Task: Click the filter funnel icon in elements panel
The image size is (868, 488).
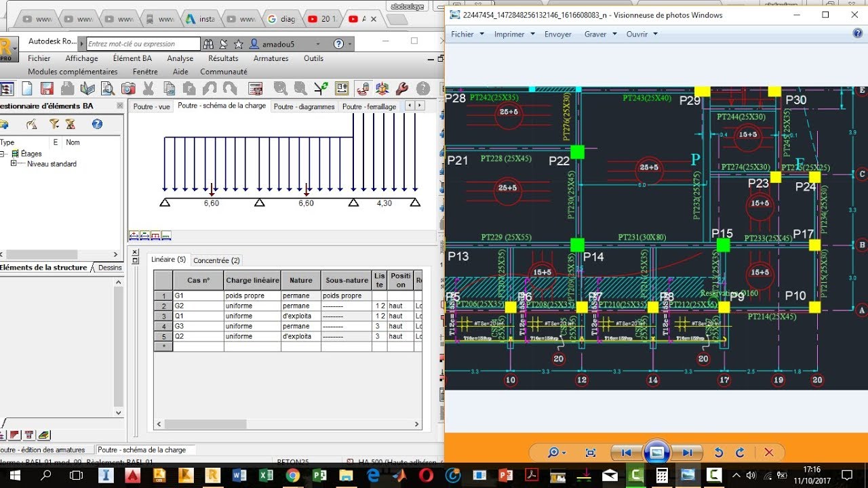Action: coord(54,124)
